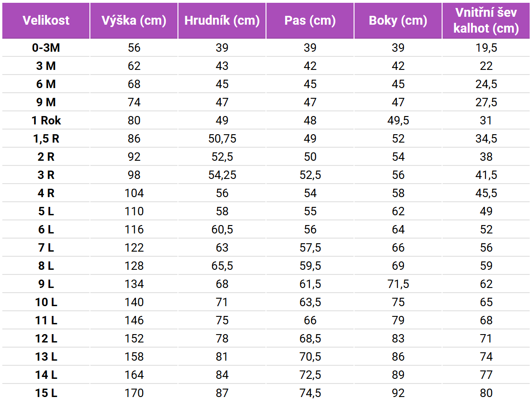The image size is (532, 404).
Task: Select the 74,5 waist value cell
Action: (x=310, y=393)
